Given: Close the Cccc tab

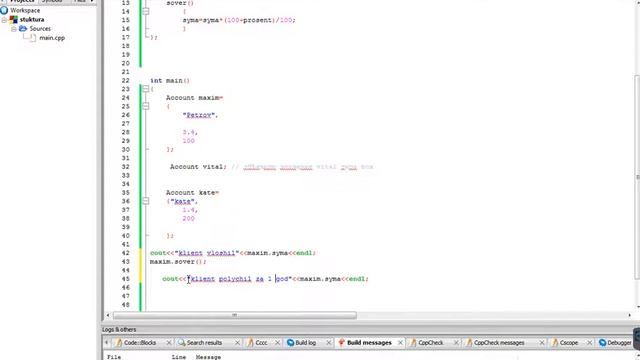Looking at the screenshot, I should click(x=277, y=343).
